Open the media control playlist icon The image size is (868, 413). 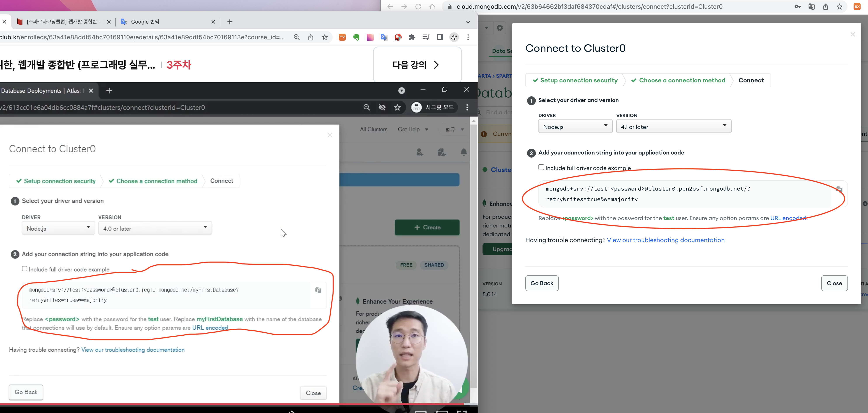[x=426, y=37]
